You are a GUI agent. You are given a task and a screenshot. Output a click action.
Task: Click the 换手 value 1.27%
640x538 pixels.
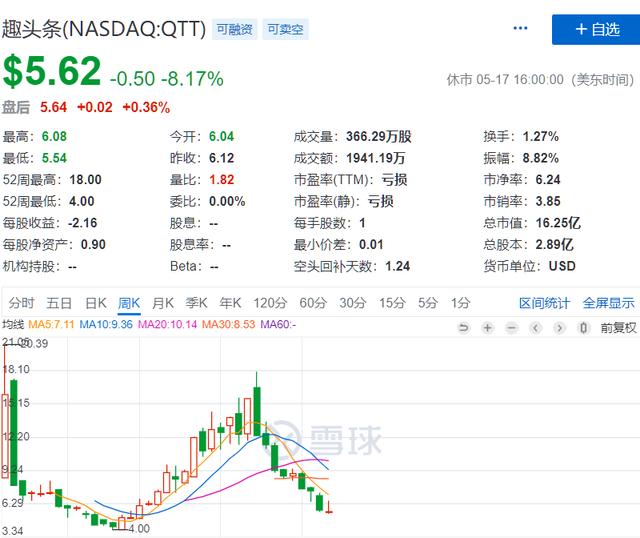pyautogui.click(x=541, y=136)
